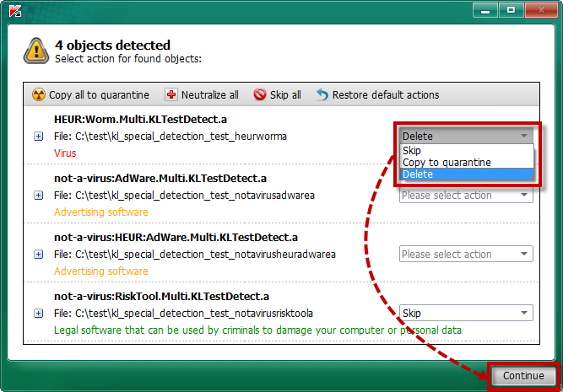This screenshot has height=392, width=563.
Task: Select the not-a-virus:AdWare.Multi.KLTestDetect.a title
Action: click(x=160, y=179)
